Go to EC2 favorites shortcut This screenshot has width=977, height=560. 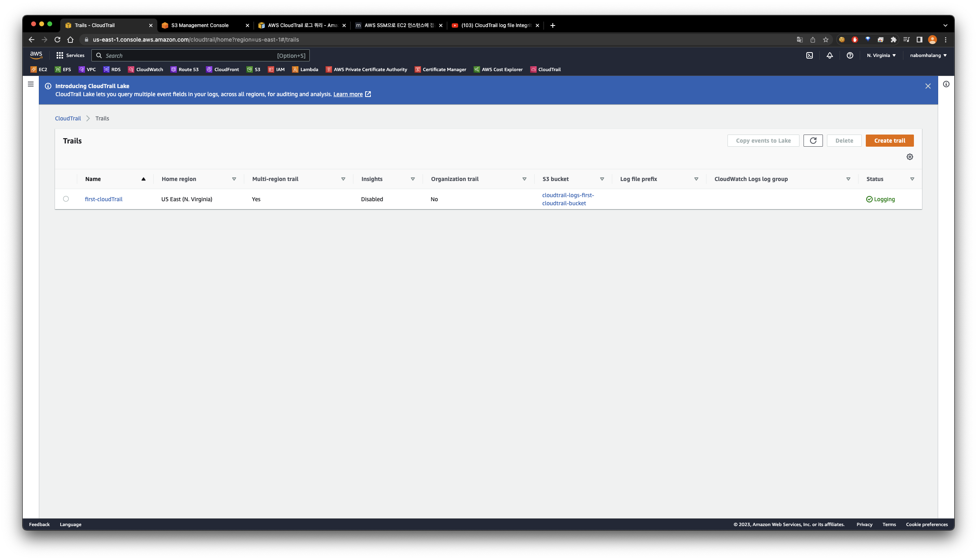click(x=39, y=69)
